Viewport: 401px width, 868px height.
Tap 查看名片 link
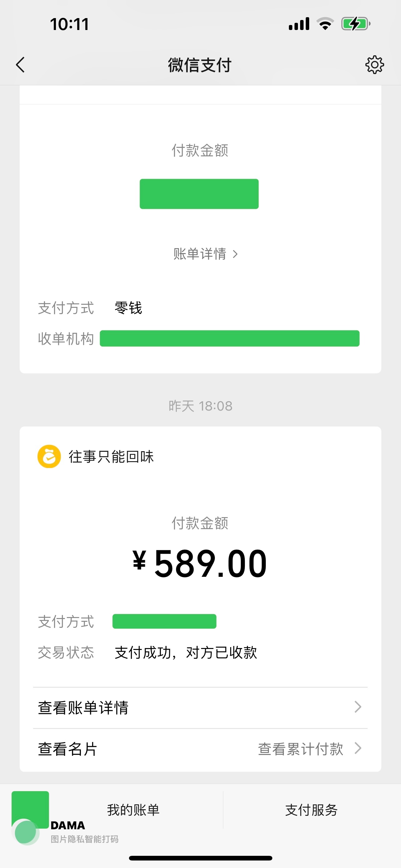click(68, 749)
